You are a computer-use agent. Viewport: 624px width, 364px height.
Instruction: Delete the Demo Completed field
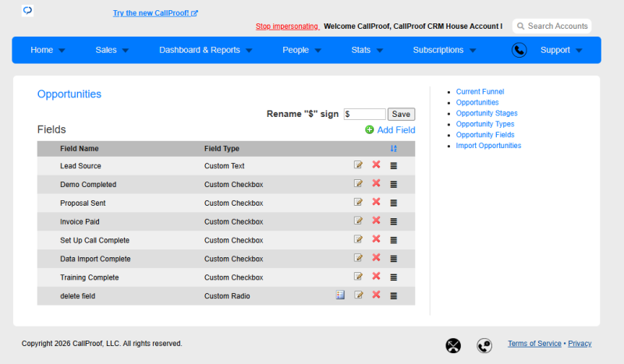[x=376, y=183]
